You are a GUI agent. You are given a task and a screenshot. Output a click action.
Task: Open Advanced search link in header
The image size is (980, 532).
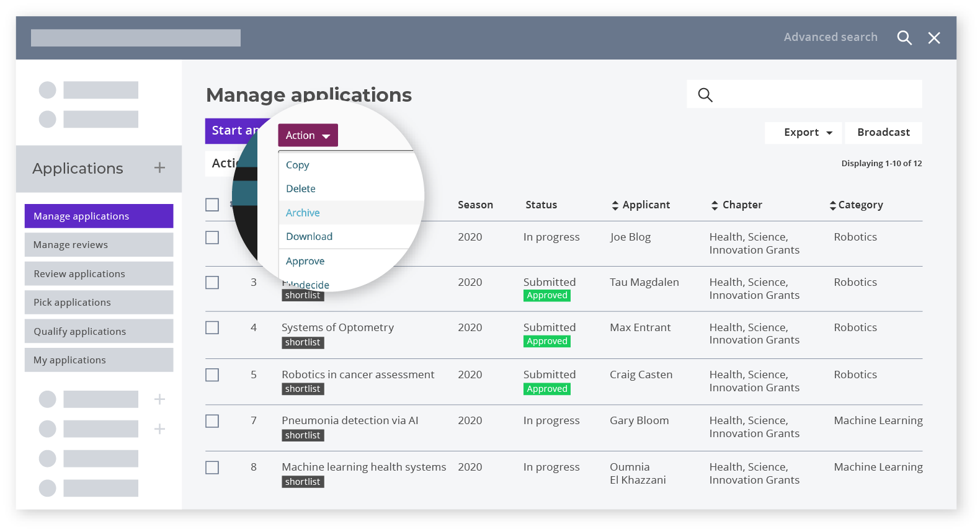pos(831,37)
